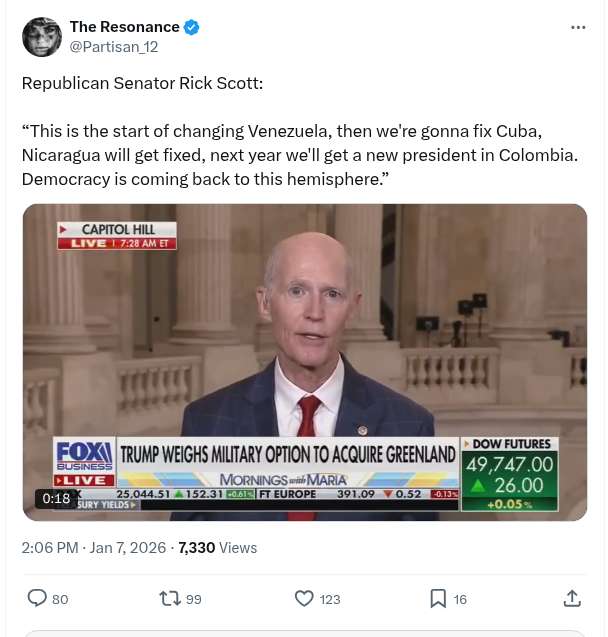Play the Rick Scott video clip
Screen dimensions: 608x637
(x=305, y=362)
